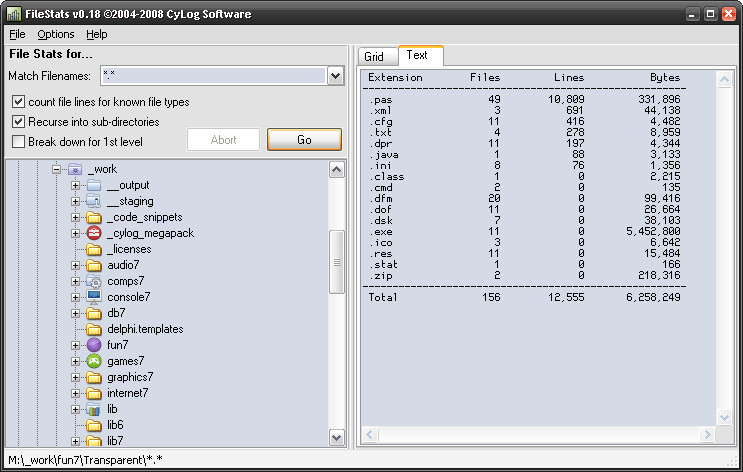Viewport: 743px width, 472px height.
Task: Click the Match Filenames input field
Action: pyautogui.click(x=213, y=76)
